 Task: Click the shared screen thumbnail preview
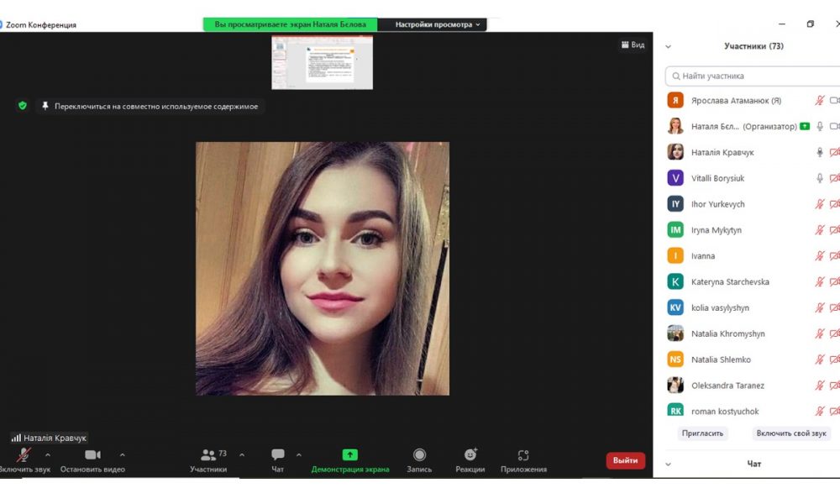coord(322,62)
